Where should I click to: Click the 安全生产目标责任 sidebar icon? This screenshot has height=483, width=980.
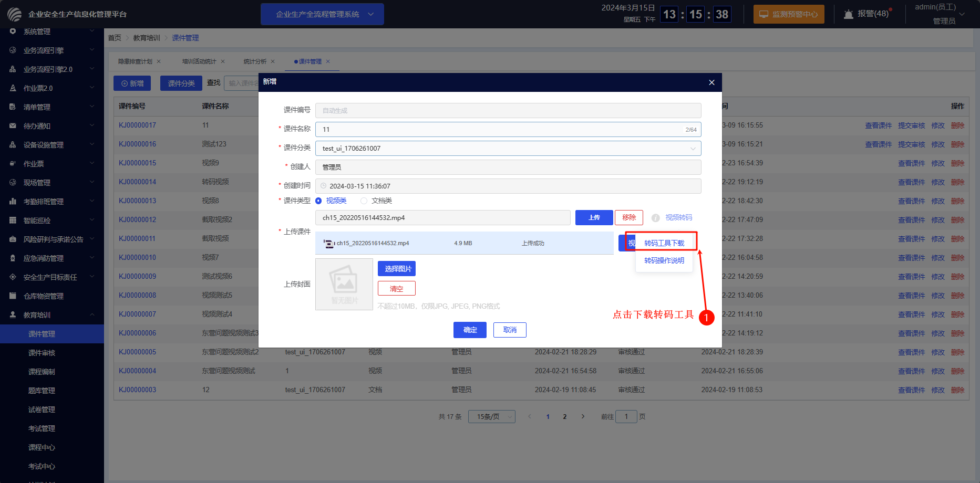(13, 277)
